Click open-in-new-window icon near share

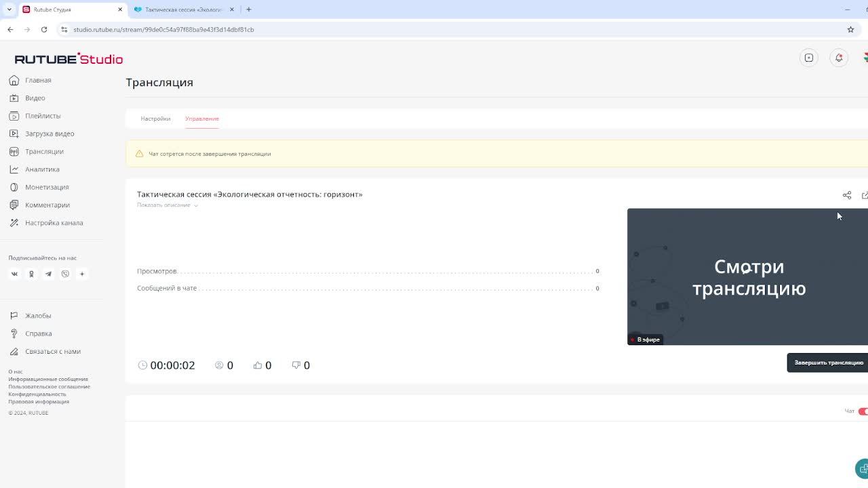865,195
